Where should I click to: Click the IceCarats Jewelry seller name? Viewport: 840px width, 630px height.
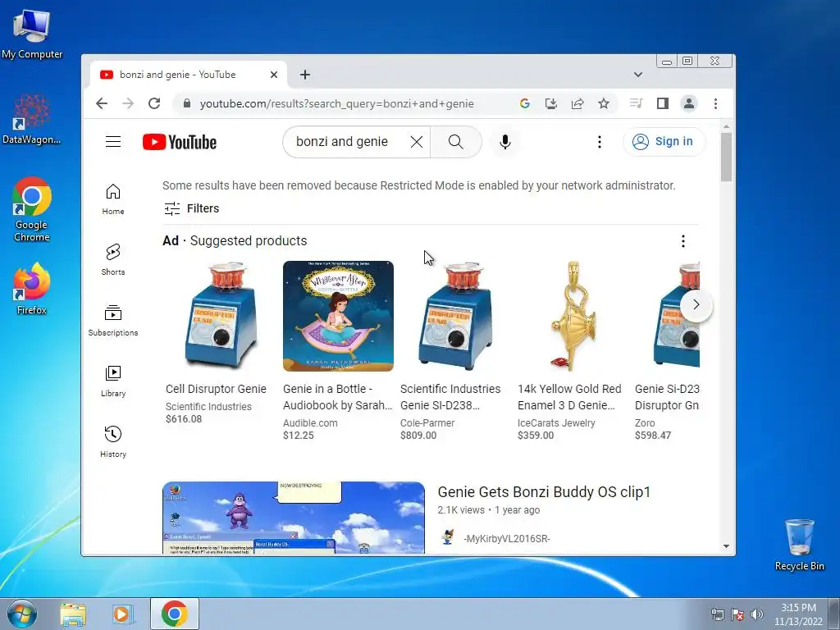click(556, 422)
